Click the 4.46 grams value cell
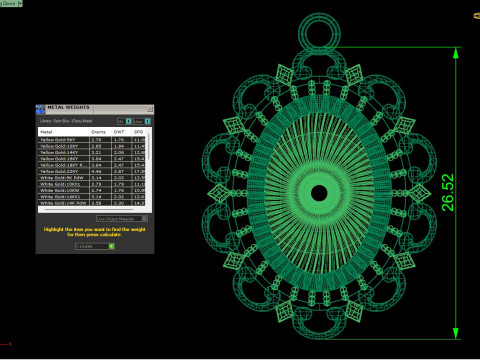The height and width of the screenshot is (360, 480). coord(100,171)
